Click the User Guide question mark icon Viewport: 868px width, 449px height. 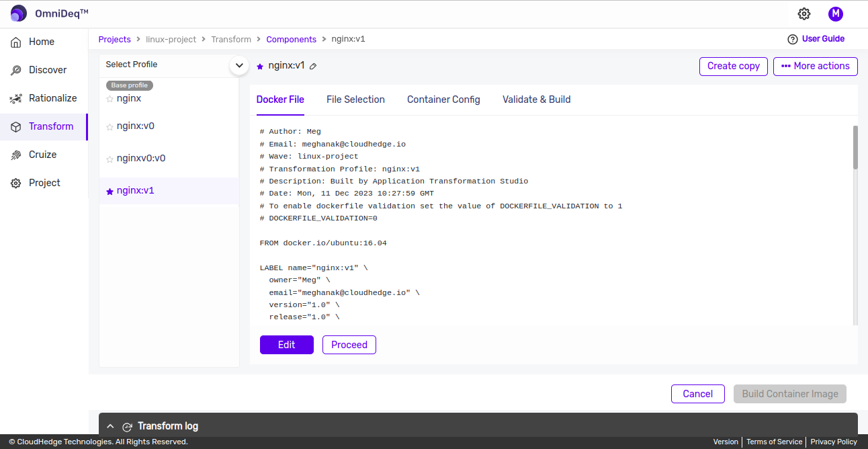coord(793,39)
